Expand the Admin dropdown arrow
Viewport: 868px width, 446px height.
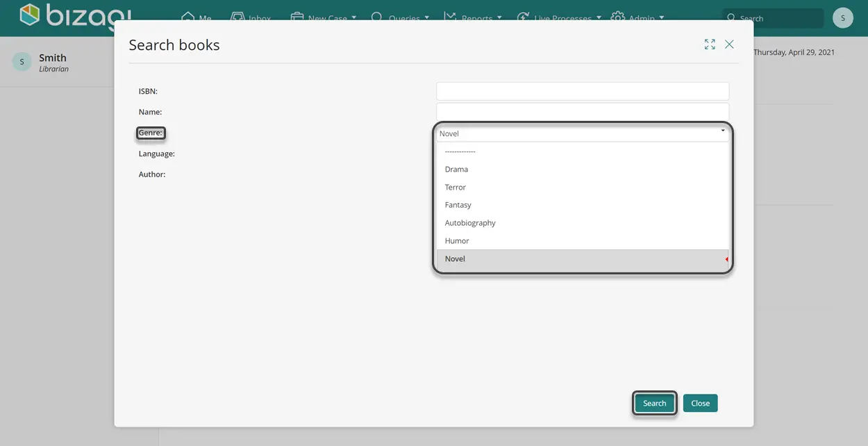click(661, 18)
